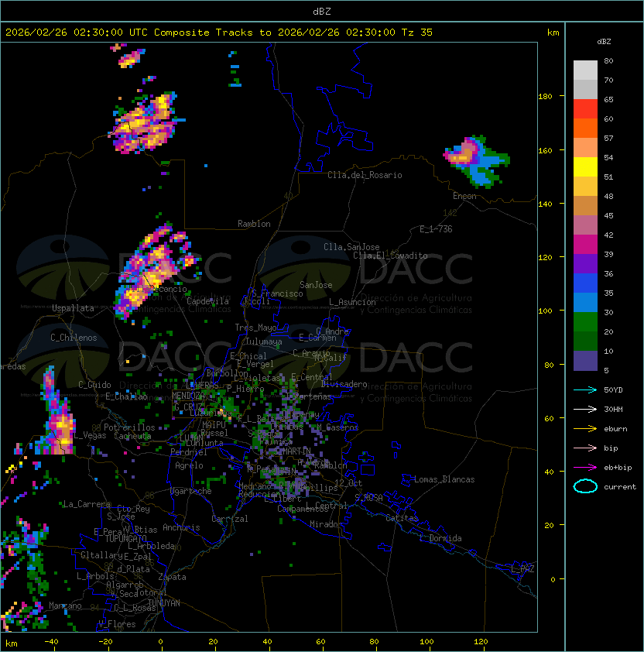Click the 'Cacheuta' map label
The height and width of the screenshot is (652, 644).
coord(132,436)
